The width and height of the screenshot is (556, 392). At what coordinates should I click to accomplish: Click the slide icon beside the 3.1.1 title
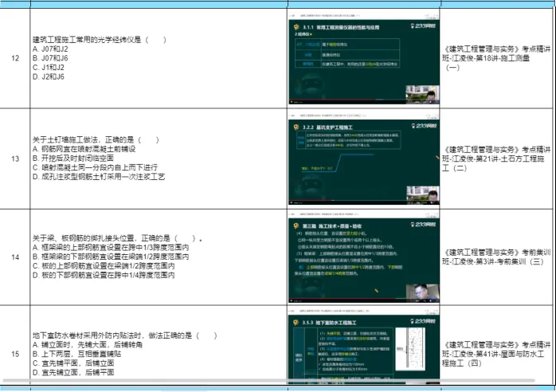coord(296,26)
